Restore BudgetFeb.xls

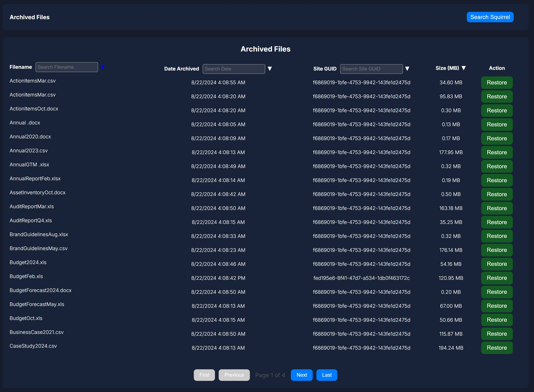coord(496,278)
